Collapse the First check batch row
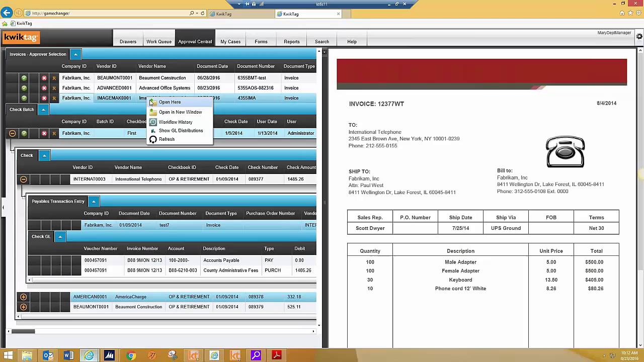 (x=13, y=133)
